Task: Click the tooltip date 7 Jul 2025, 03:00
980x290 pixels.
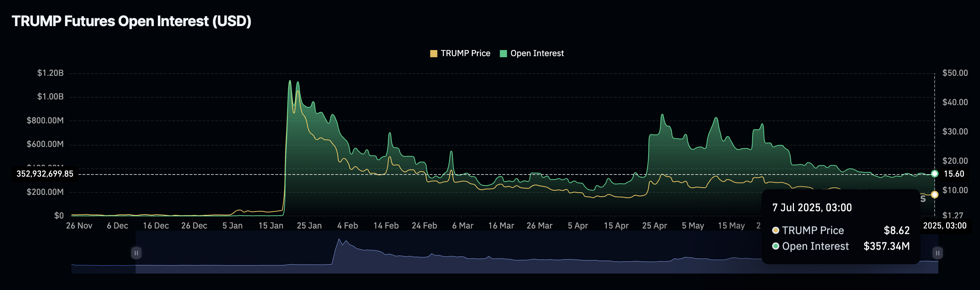Action: (x=811, y=208)
